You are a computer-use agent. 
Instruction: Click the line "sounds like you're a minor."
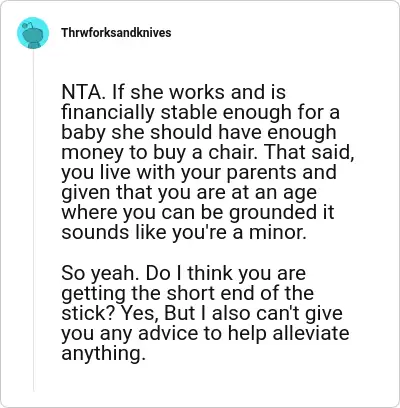tap(184, 232)
